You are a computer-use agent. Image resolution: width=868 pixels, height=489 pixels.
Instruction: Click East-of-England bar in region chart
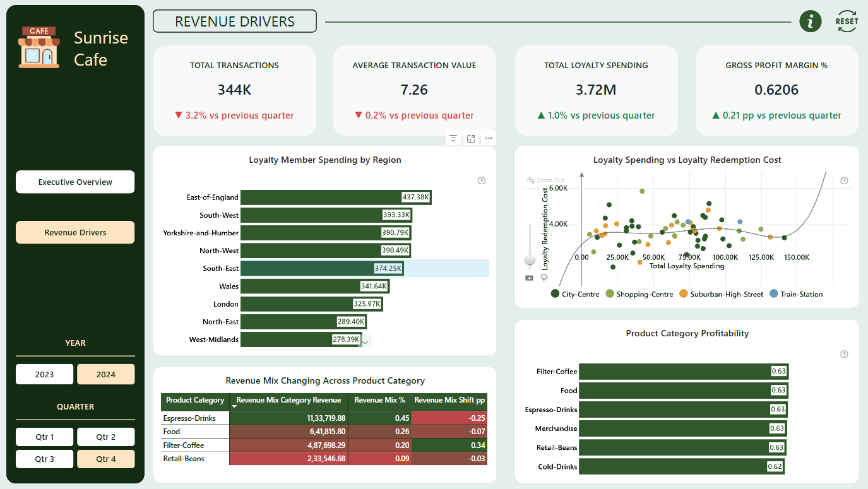point(336,197)
